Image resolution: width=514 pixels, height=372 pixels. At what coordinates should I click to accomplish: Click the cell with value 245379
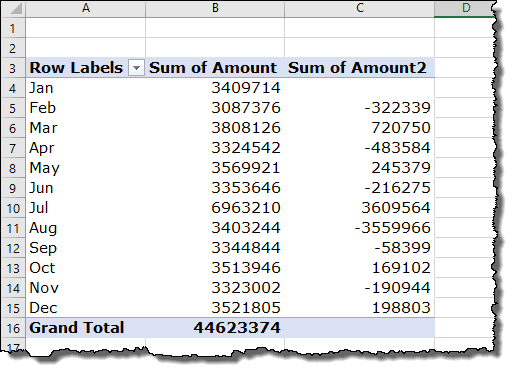pyautogui.click(x=359, y=168)
